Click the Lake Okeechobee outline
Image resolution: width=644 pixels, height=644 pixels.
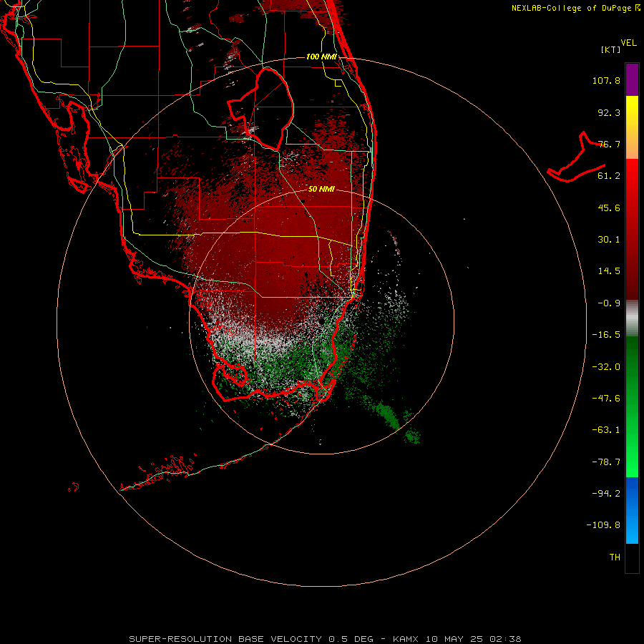[260, 109]
